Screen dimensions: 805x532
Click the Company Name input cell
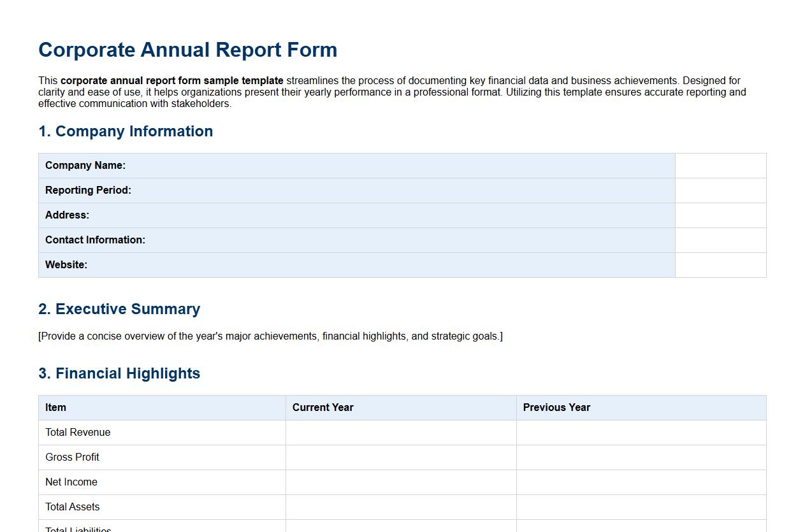(x=720, y=165)
